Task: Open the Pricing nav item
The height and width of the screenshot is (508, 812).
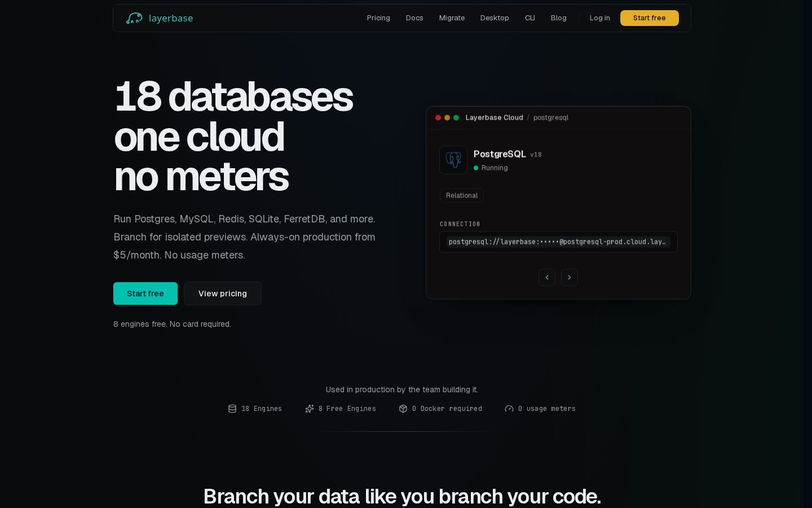Action: coord(378,18)
